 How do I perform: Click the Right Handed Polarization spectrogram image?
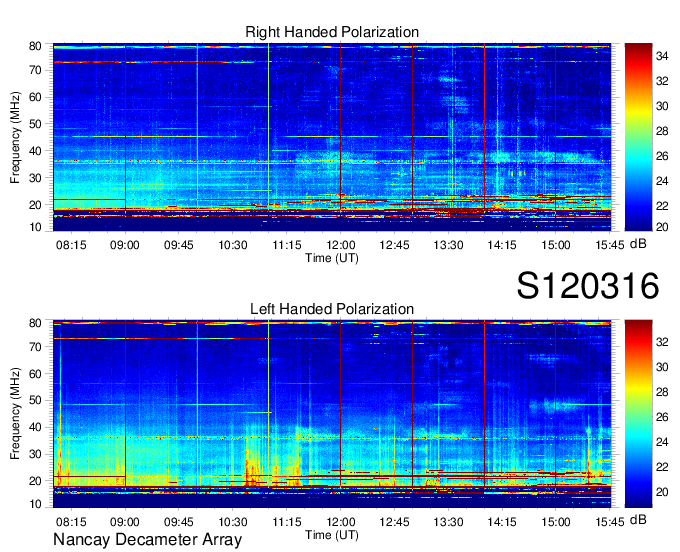point(332,137)
